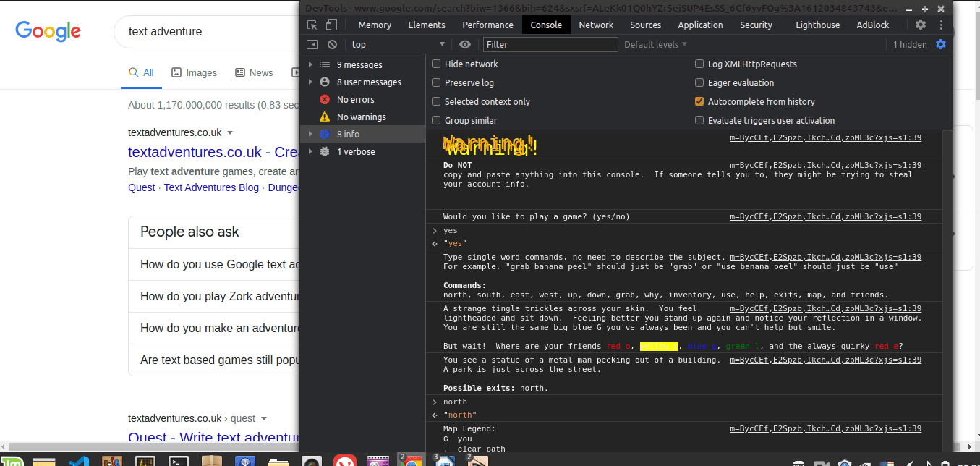The width and height of the screenshot is (980, 466).
Task: Open the Application tab
Action: click(700, 25)
